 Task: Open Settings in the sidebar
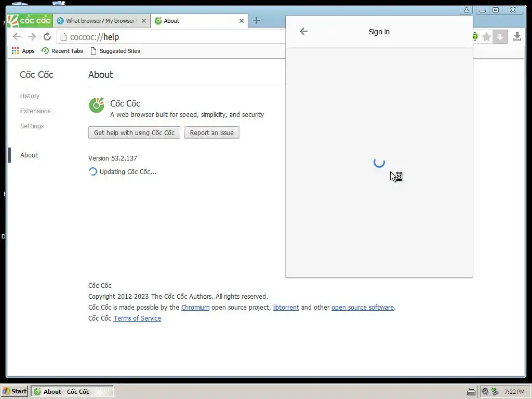(x=32, y=126)
